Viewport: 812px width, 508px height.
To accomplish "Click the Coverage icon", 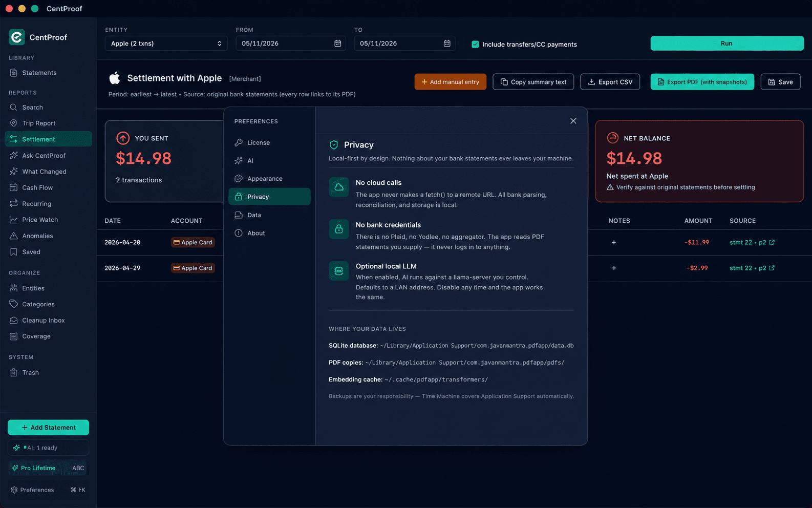I will tap(14, 336).
